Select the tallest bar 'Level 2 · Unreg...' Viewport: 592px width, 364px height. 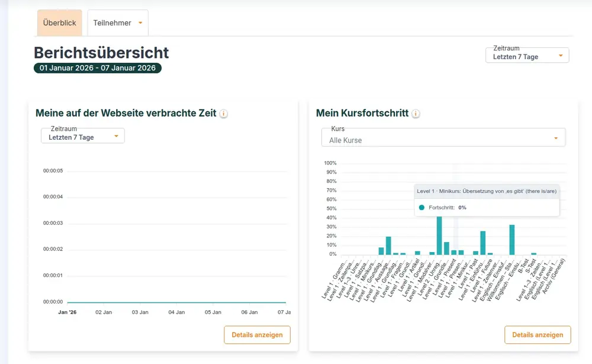(x=439, y=235)
